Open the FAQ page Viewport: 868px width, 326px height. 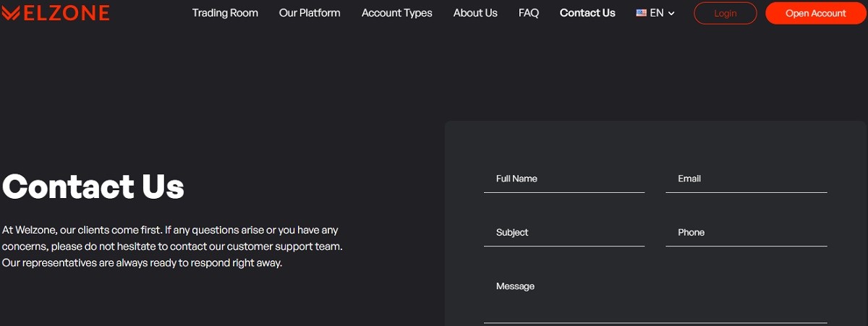(529, 13)
